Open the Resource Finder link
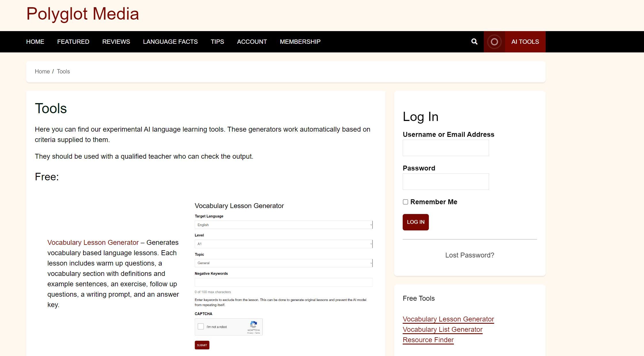Screen dimensions: 644x356 [428, 340]
